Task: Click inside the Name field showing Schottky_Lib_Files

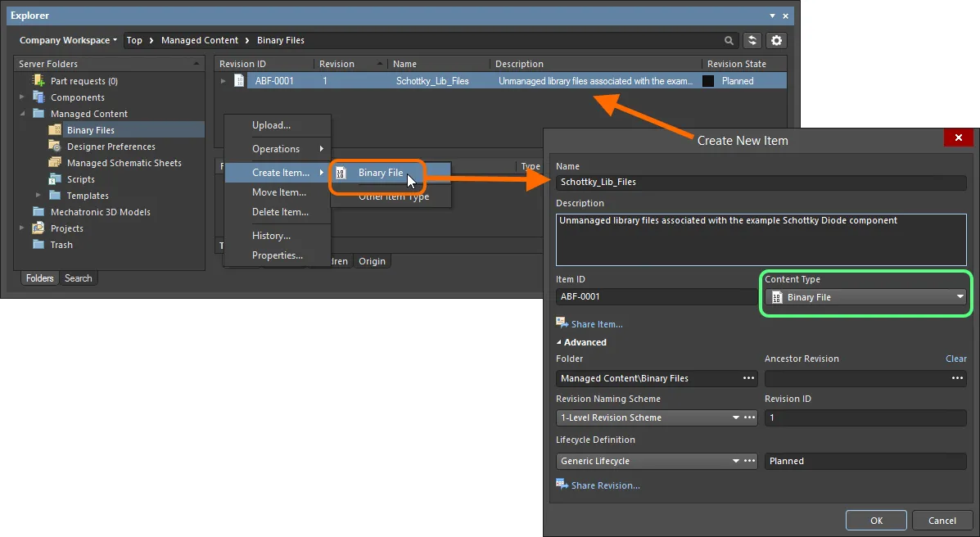Action: click(760, 183)
